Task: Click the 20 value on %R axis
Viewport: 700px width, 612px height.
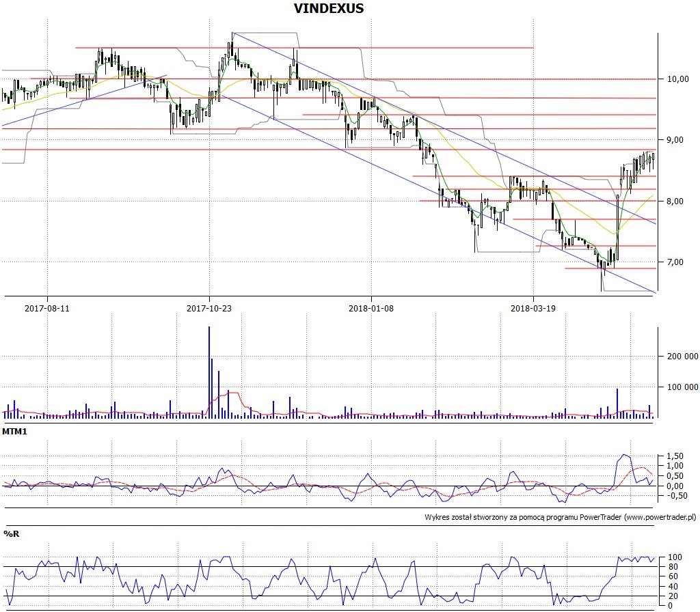Action: pyautogui.click(x=673, y=596)
